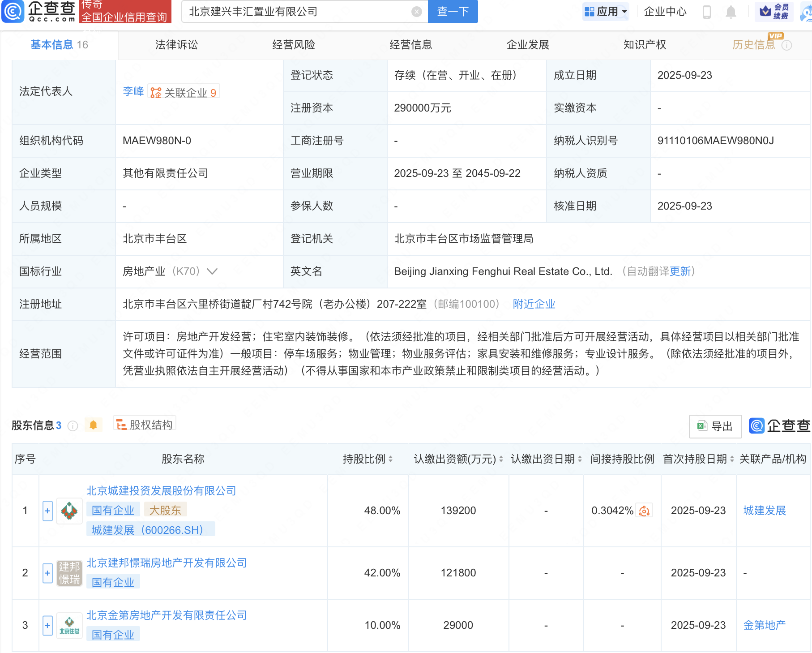
Task: Switch to the 知识产权 tab
Action: (x=645, y=45)
